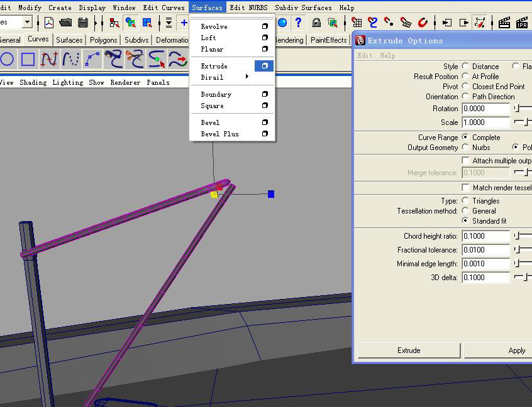
Task: Click the Open Scene folder icon
Action: 65,23
